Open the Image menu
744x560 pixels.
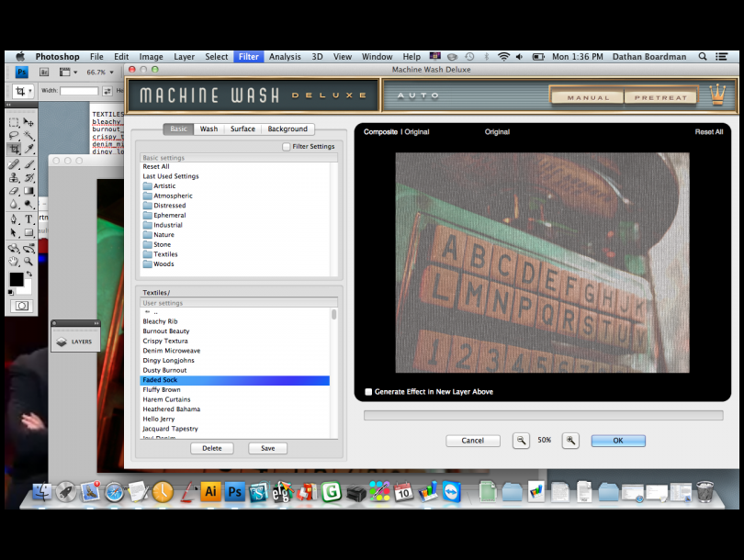click(151, 56)
